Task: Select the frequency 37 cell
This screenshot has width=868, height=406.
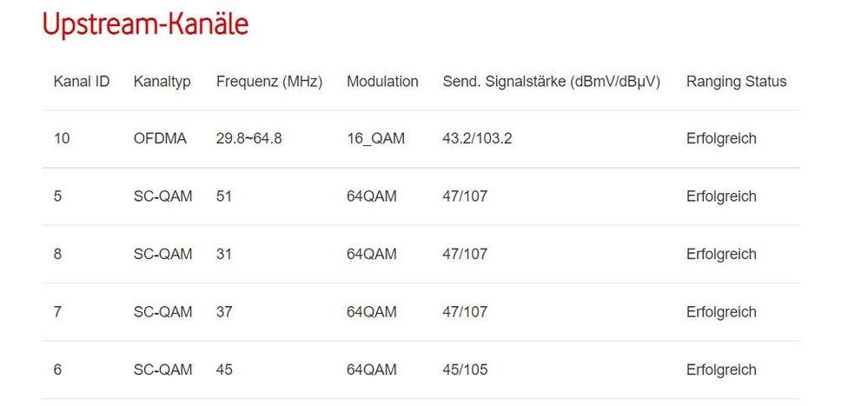Action: [224, 311]
